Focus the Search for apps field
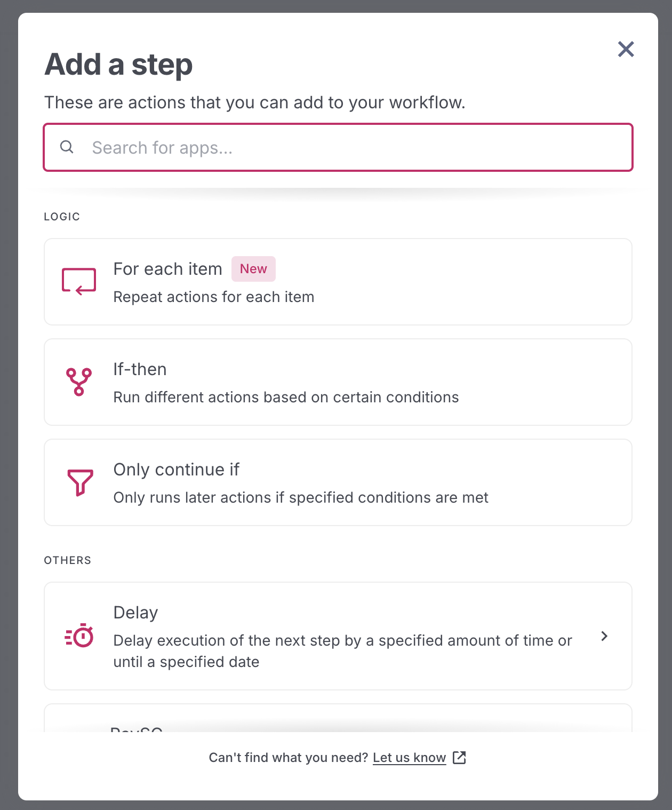The width and height of the screenshot is (672, 810). (x=352, y=148)
